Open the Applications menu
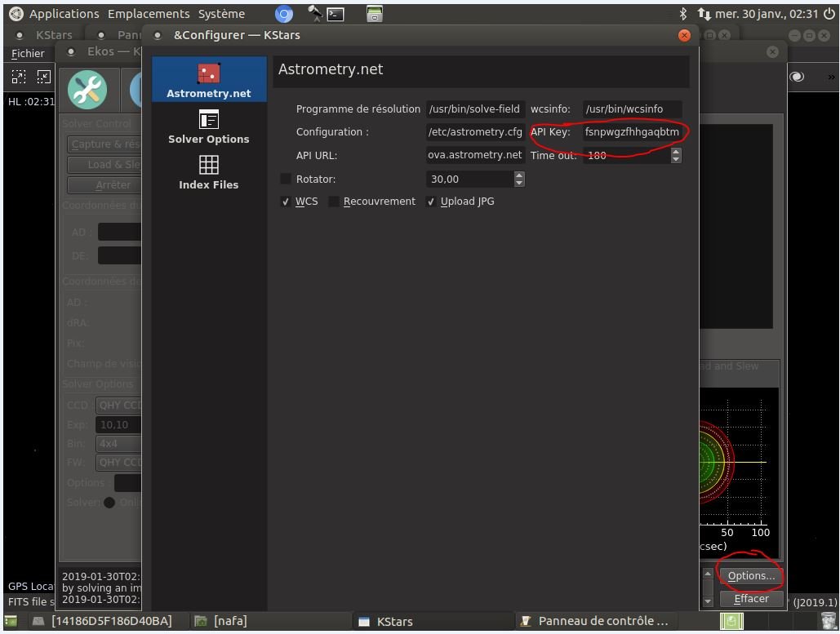The image size is (840, 634). [x=64, y=14]
